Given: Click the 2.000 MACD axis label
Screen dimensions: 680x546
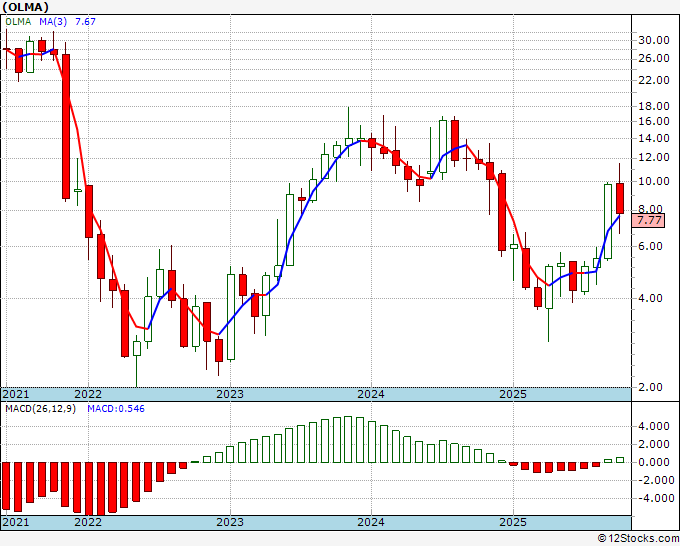Looking at the screenshot, I should (x=654, y=445).
